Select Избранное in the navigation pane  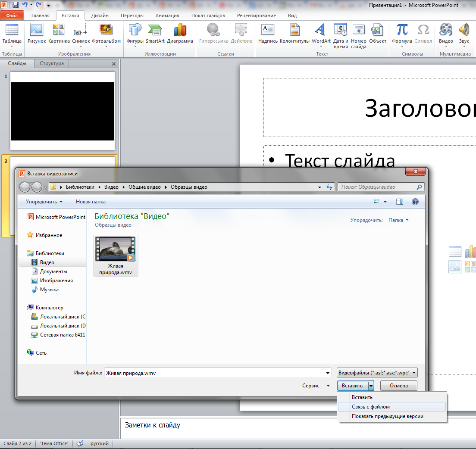tap(44, 235)
